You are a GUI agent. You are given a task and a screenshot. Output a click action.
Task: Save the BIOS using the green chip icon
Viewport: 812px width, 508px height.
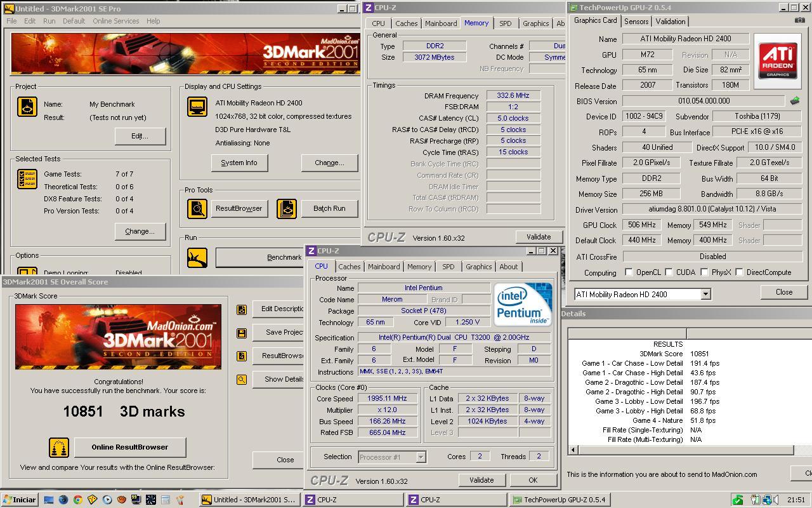[795, 100]
